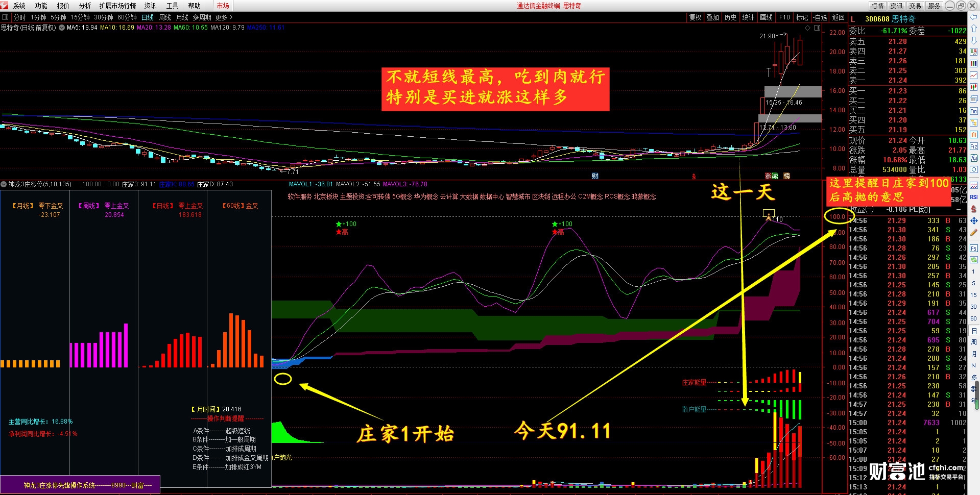This screenshot has height=495, width=980.
Task: Click the 买一 price 21.23 row
Action: click(x=908, y=91)
